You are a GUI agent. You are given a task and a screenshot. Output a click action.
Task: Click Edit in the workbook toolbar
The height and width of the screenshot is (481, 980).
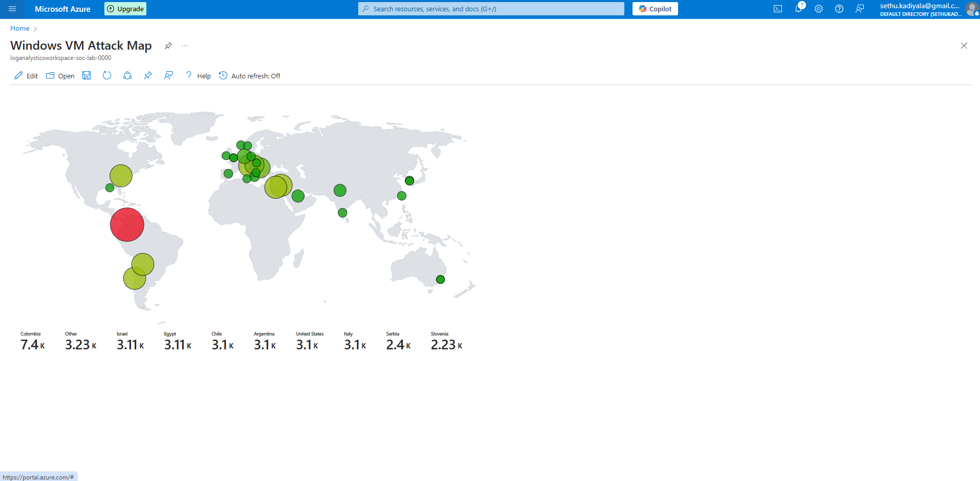[x=26, y=76]
